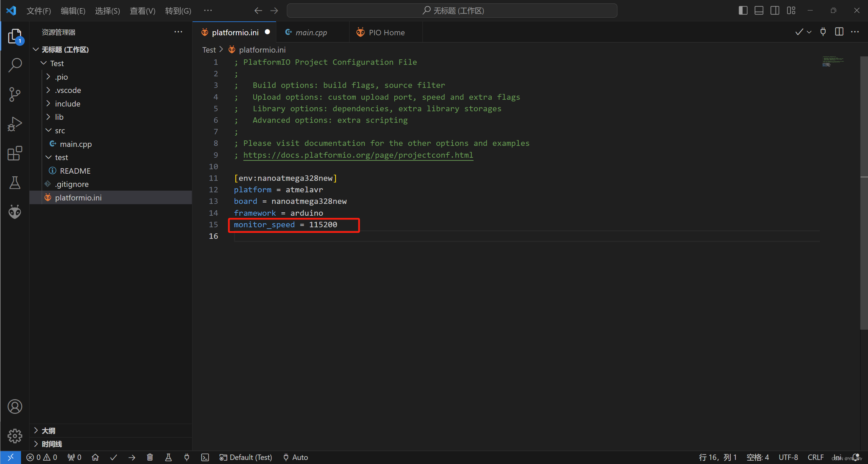
Task: Click the CRLF line ending toggle
Action: point(821,457)
